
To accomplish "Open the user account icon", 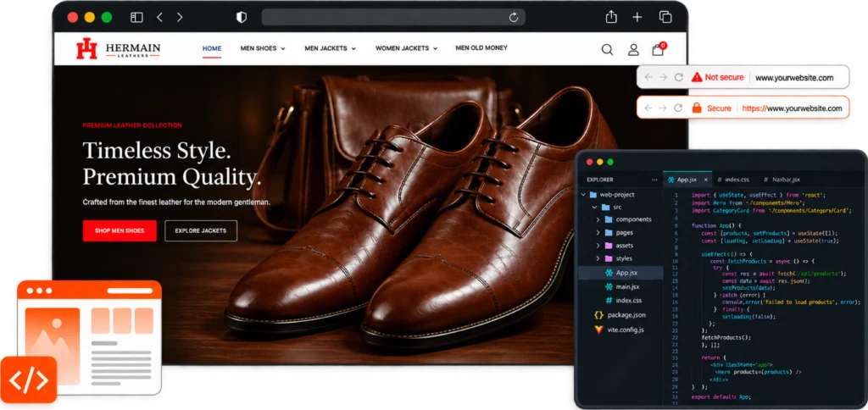I will (633, 50).
